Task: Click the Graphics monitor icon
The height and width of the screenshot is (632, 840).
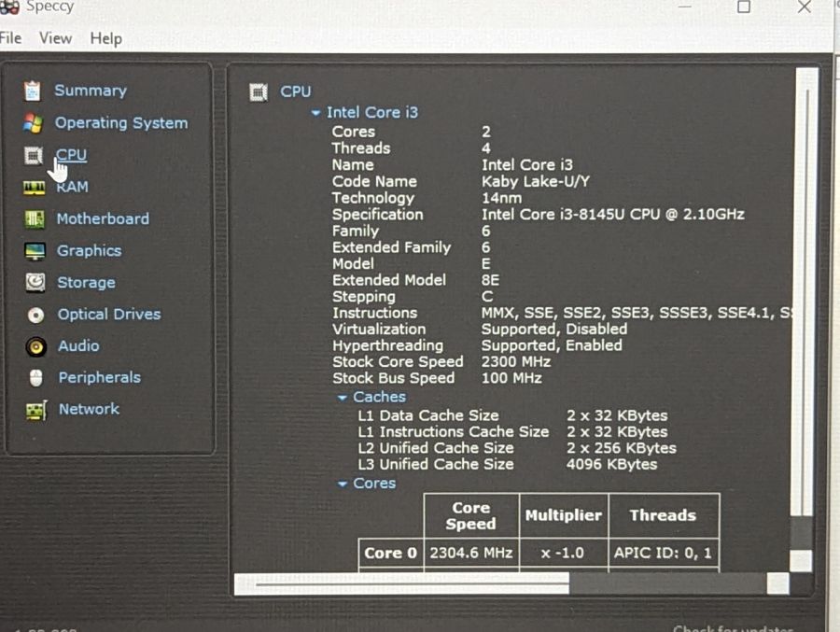Action: (x=35, y=251)
